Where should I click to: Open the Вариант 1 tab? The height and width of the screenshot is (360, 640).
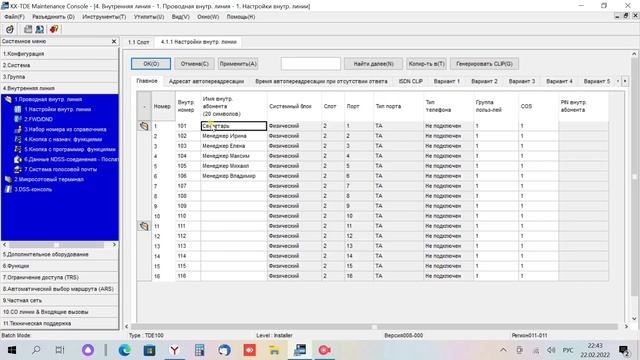tap(447, 81)
